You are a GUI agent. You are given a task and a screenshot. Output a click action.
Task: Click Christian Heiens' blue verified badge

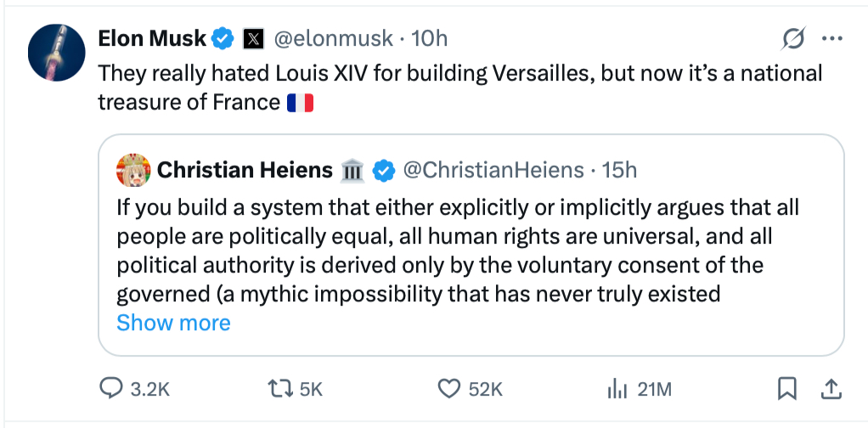pyautogui.click(x=385, y=171)
